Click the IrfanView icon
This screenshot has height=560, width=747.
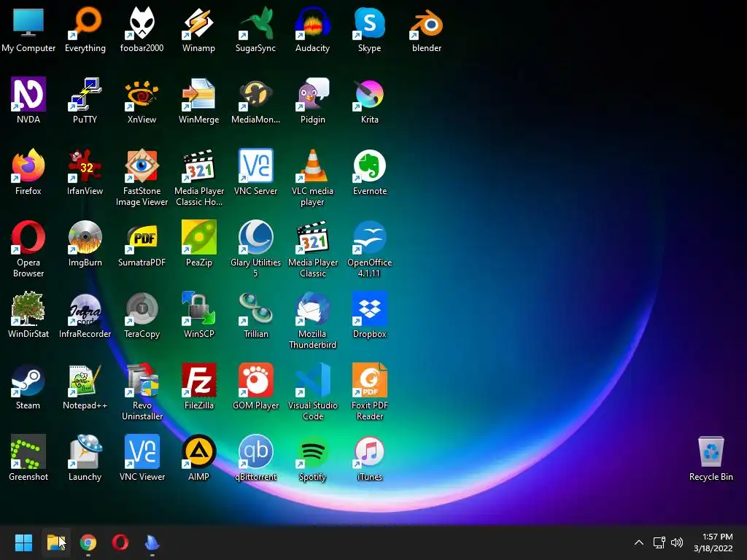[x=85, y=166]
